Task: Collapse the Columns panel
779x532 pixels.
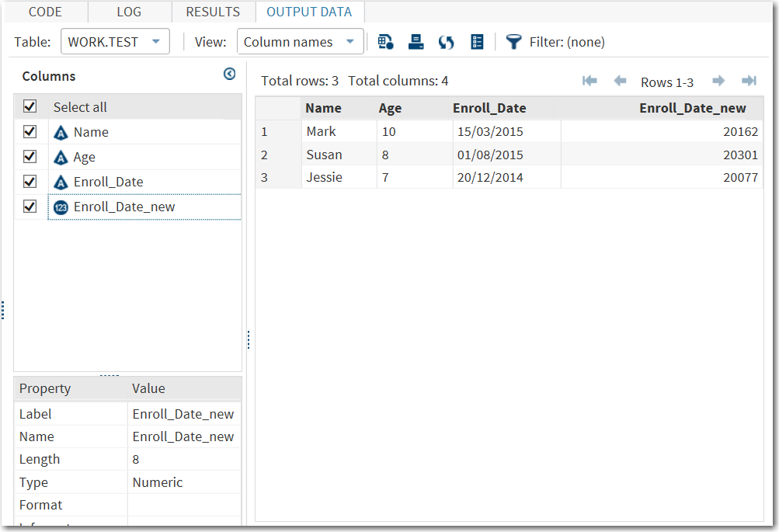Action: click(x=229, y=74)
